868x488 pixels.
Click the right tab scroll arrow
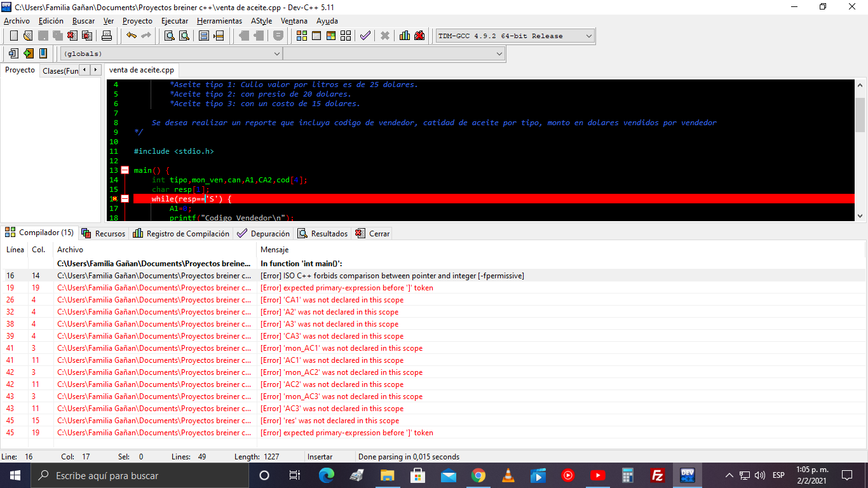96,70
